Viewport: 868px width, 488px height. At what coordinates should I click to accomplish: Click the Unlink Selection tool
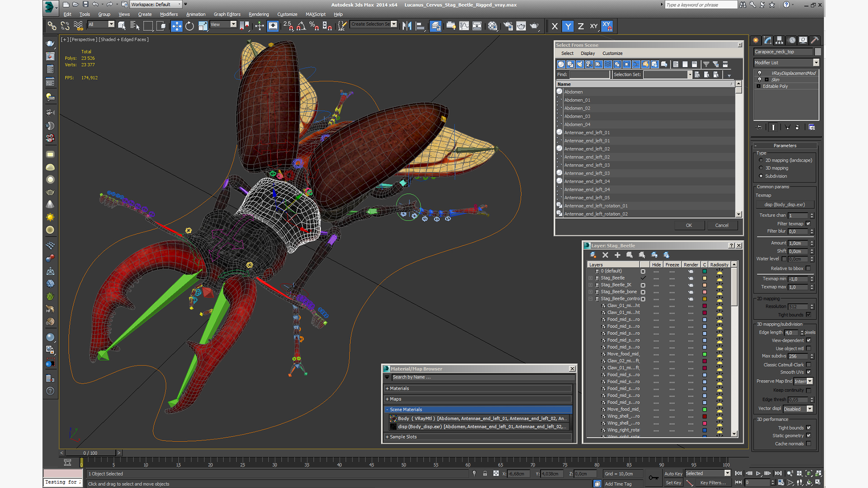pos(65,26)
